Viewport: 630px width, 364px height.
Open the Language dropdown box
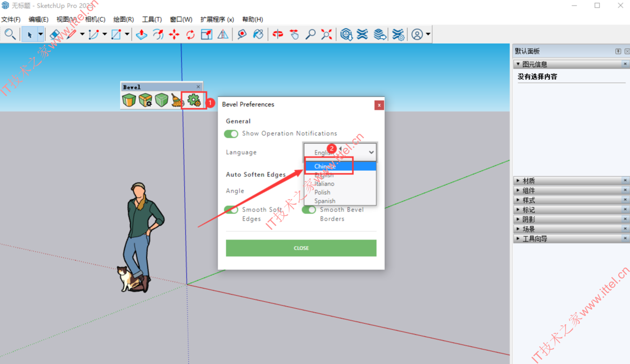click(341, 152)
